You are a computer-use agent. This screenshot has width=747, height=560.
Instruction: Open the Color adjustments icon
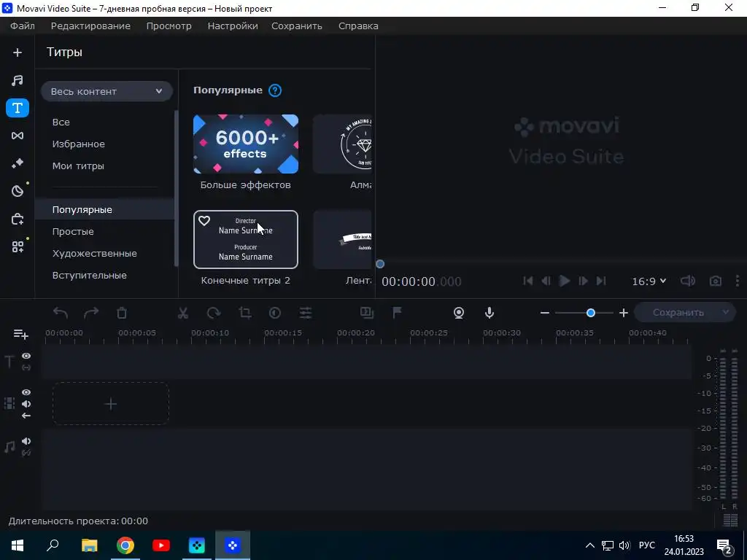point(275,313)
